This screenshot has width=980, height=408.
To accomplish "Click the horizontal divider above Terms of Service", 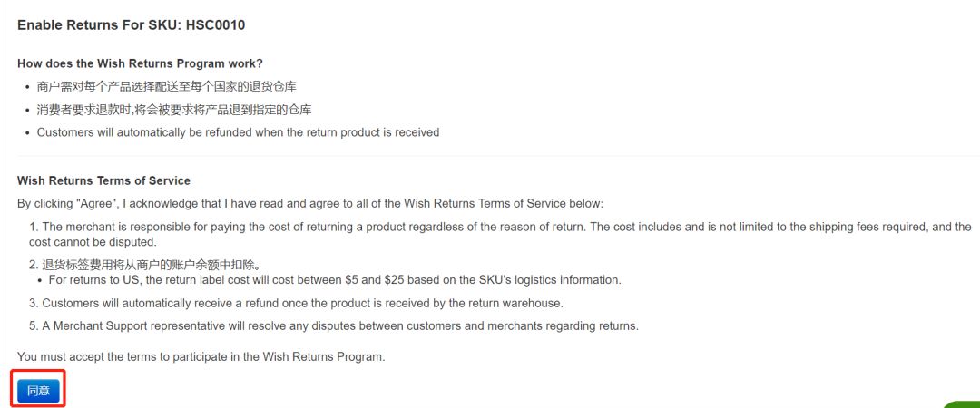I will 490,156.
